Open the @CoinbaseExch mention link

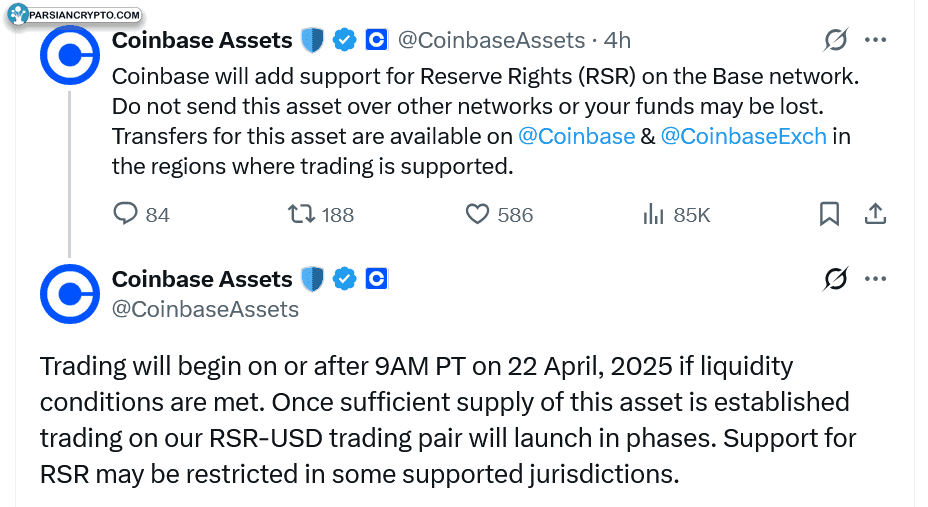[x=743, y=137]
